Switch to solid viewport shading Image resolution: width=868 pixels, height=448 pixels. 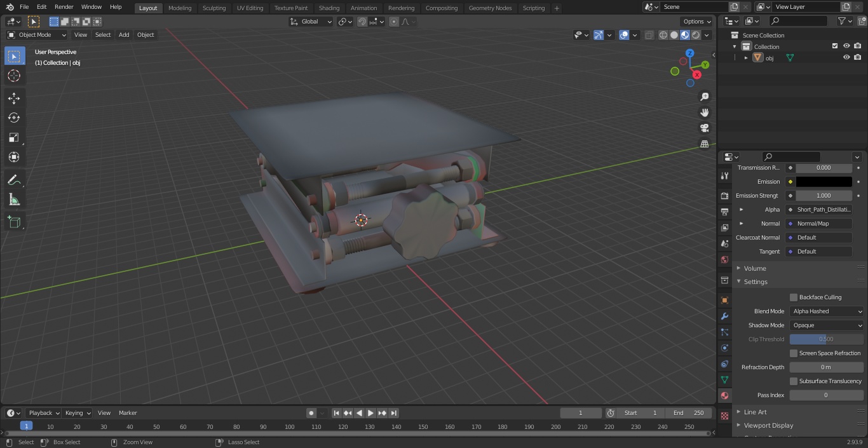pyautogui.click(x=674, y=35)
